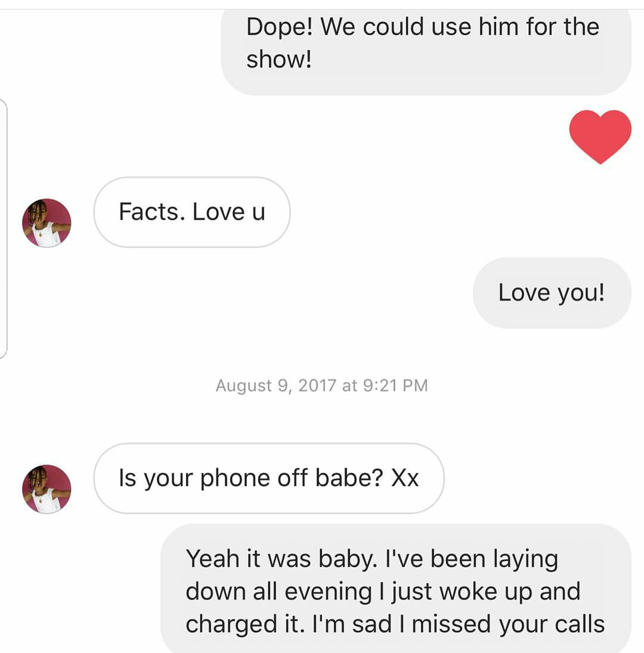Screen dimensions: 644x653
Task: Click the word "Facts." in received message
Action: [x=152, y=212]
